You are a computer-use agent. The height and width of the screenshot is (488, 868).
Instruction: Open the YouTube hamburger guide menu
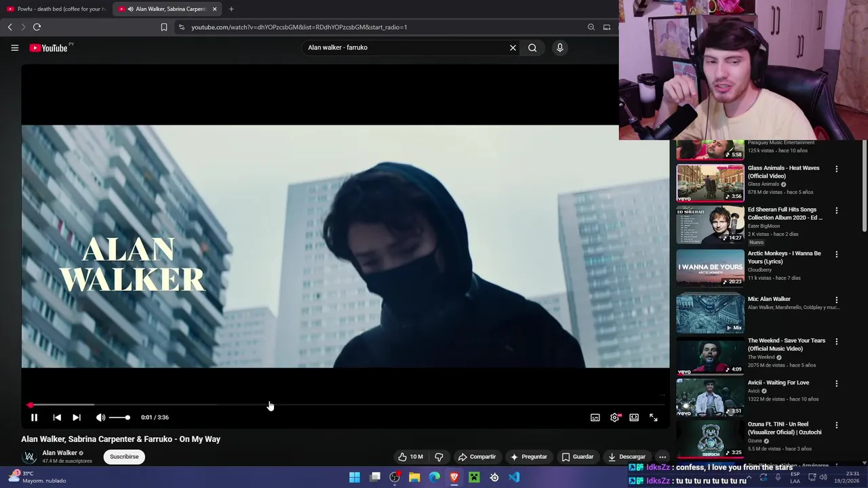[14, 47]
